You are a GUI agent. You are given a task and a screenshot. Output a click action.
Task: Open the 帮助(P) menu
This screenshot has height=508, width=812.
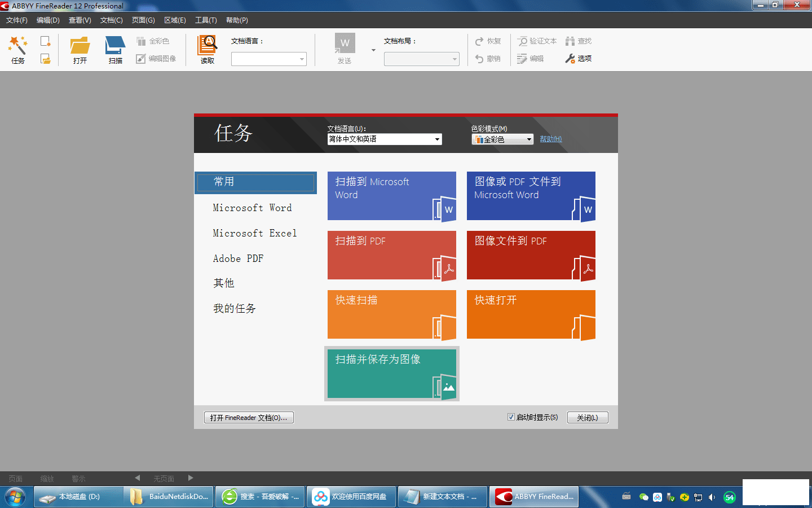tap(237, 20)
